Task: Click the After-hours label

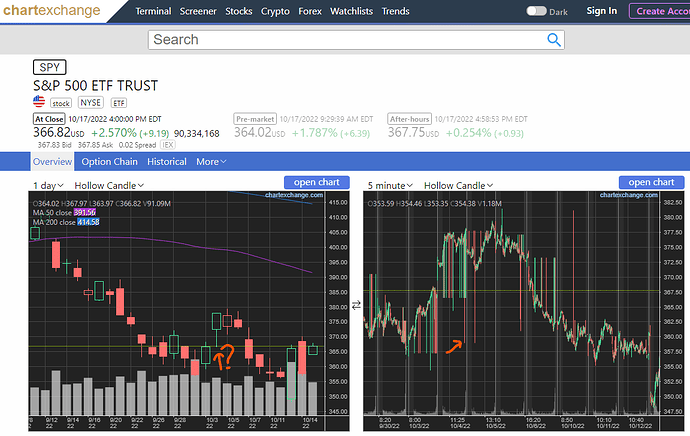Action: pos(409,119)
